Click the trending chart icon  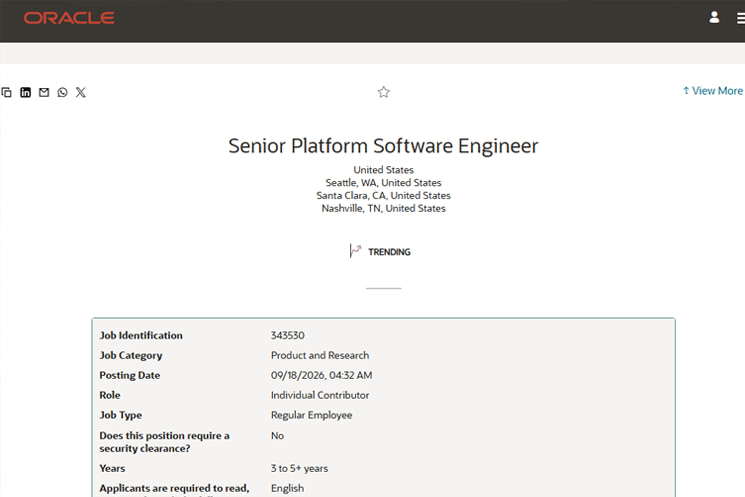coord(355,251)
